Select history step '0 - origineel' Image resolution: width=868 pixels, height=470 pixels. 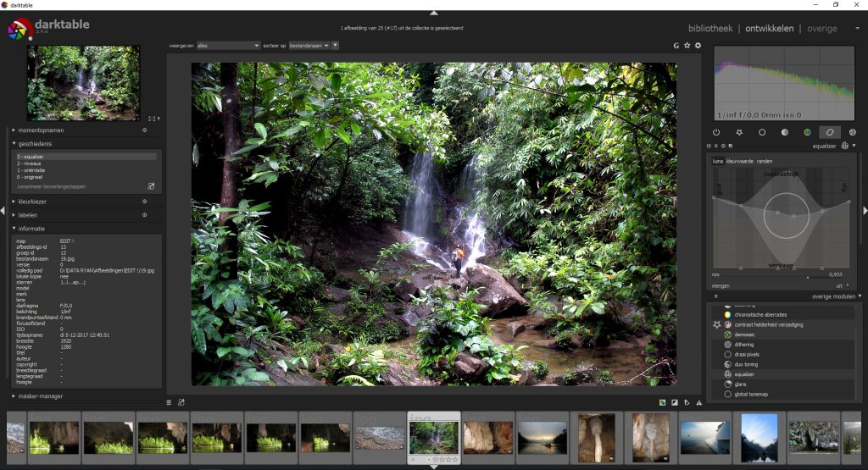click(86, 177)
